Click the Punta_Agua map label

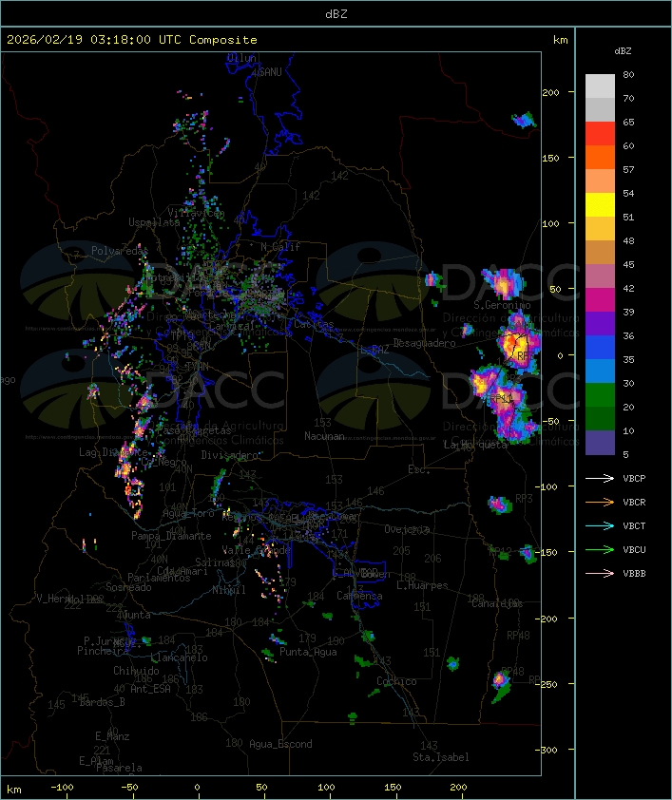coord(308,652)
